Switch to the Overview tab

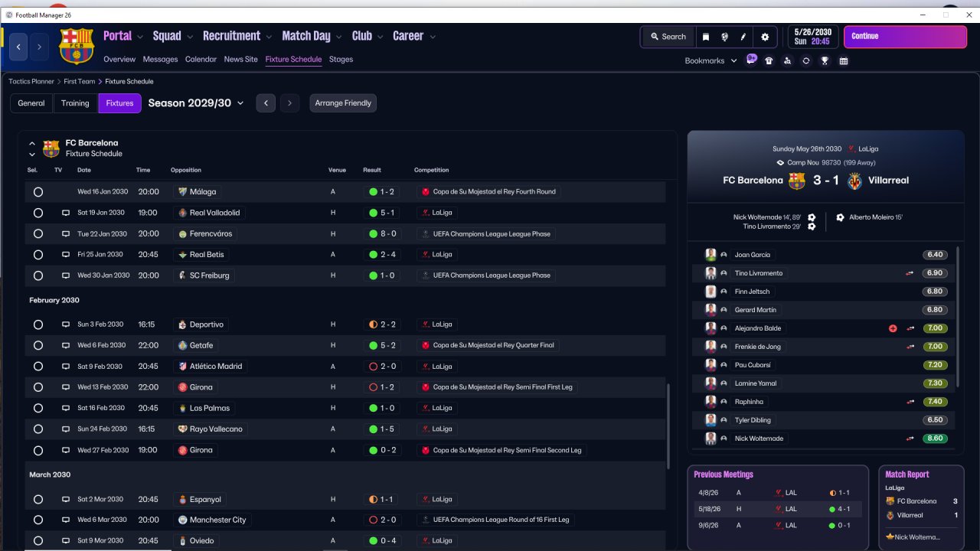click(x=119, y=59)
